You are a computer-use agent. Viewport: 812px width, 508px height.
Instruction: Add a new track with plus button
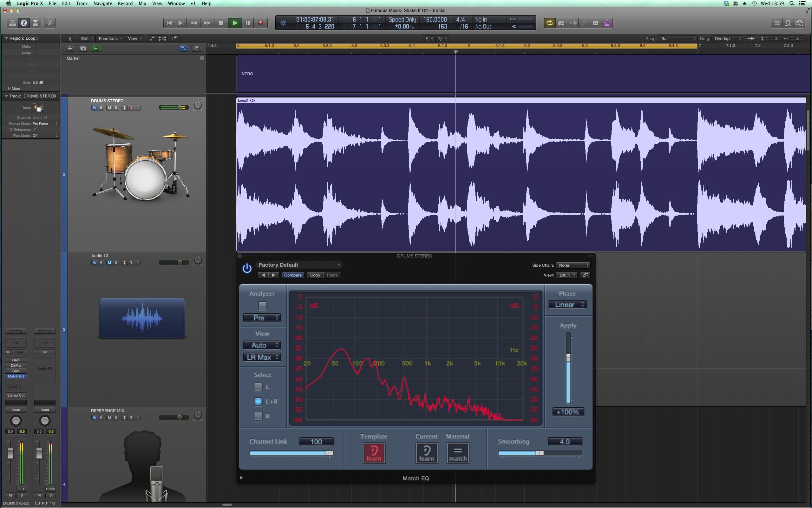pos(70,48)
